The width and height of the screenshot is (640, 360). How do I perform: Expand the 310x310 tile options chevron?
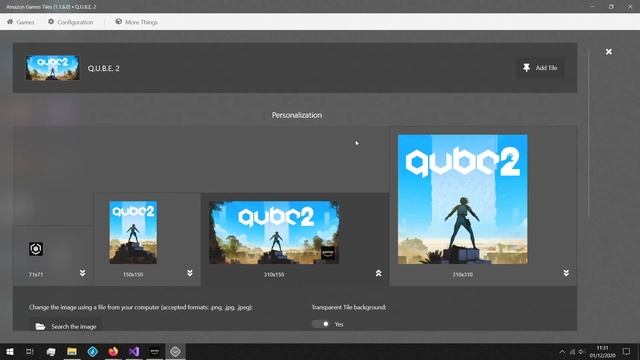click(x=566, y=273)
